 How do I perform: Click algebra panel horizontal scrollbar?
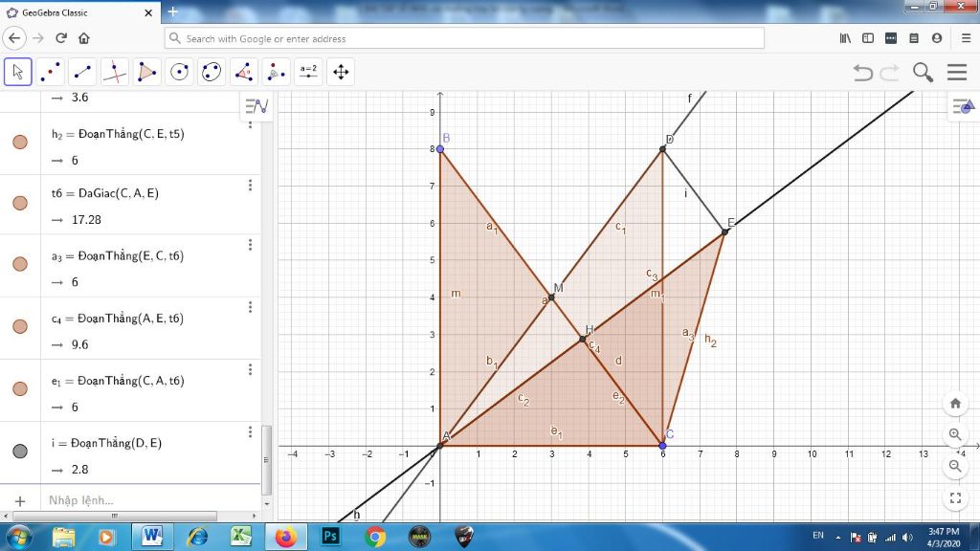115,516
